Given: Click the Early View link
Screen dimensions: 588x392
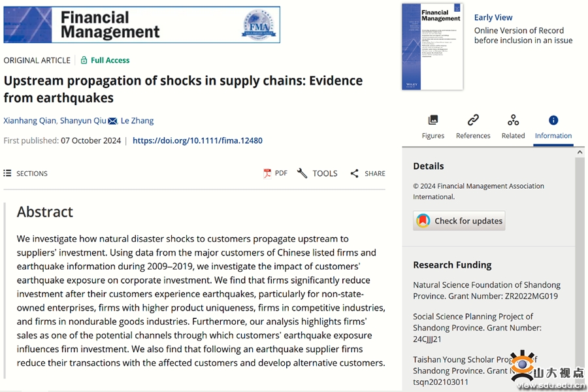Looking at the screenshot, I should coord(493,18).
